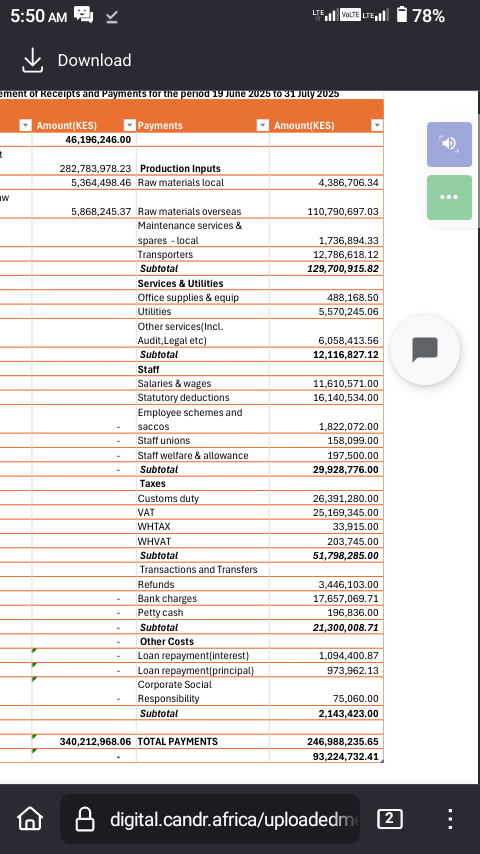Viewport: 480px width, 854px height.
Task: Tap the digital.candr.africa URL address bar
Action: pos(210,819)
